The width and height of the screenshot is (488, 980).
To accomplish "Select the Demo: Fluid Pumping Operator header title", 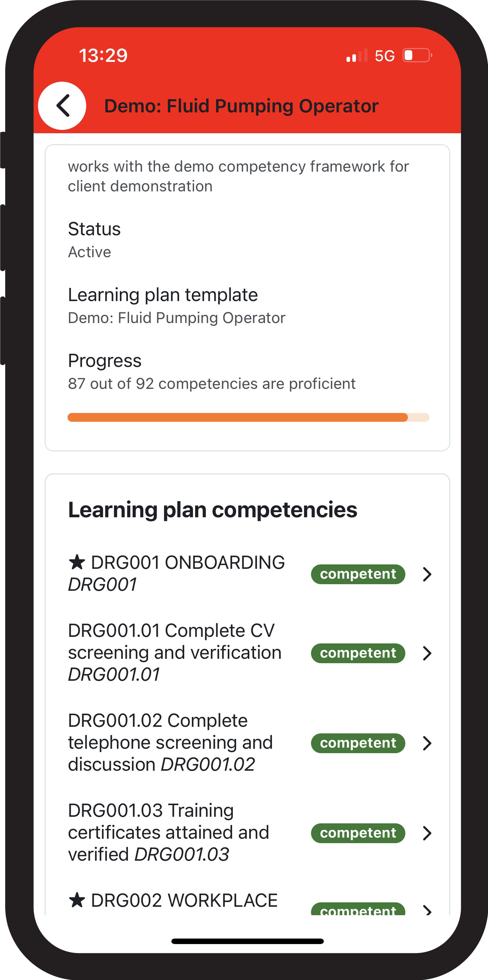I will tap(241, 105).
